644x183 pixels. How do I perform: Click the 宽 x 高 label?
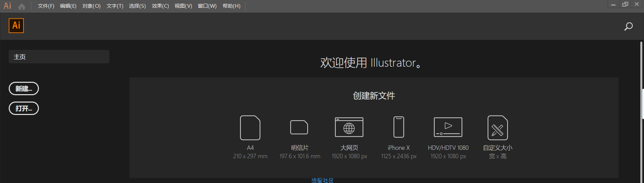tap(498, 156)
